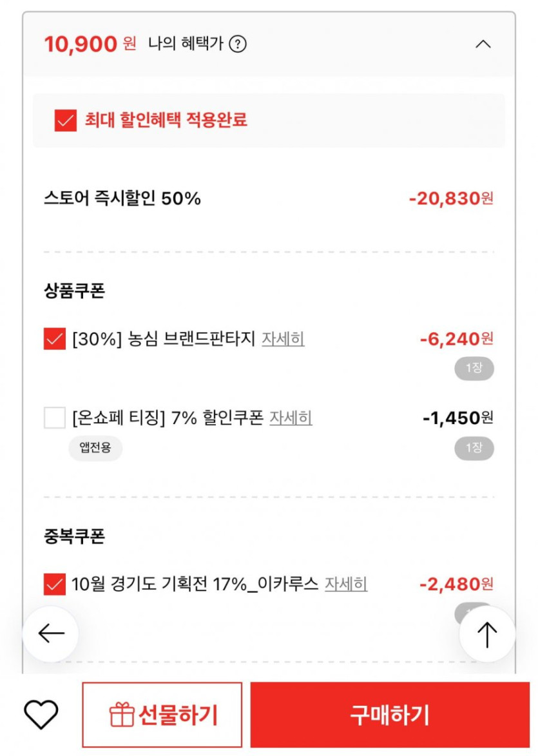This screenshot has height=756, width=538.
Task: Uncheck the 농심 브랜드판타지 30% coupon
Action: coord(55,338)
